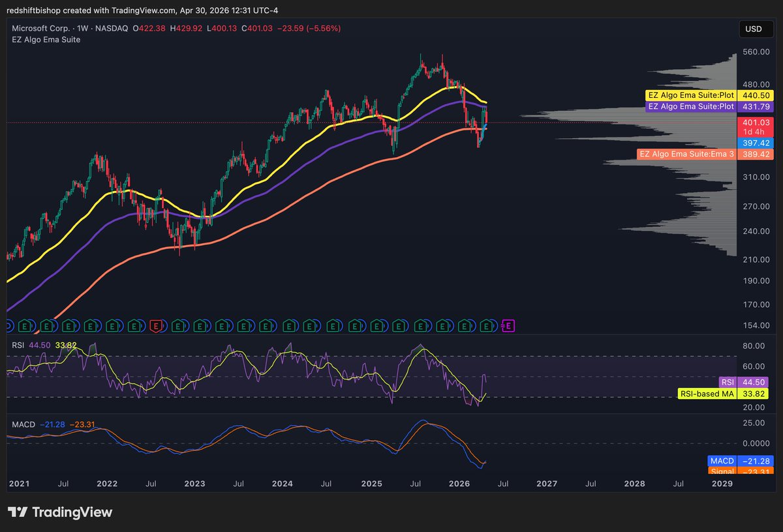
Task: Click the 2029 time axis label
Action: click(x=722, y=484)
